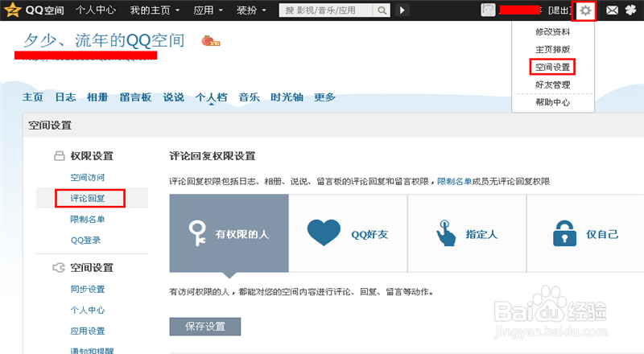Image resolution: width=644 pixels, height=354 pixels.
Task: Click the play button next to search
Action: (x=402, y=10)
